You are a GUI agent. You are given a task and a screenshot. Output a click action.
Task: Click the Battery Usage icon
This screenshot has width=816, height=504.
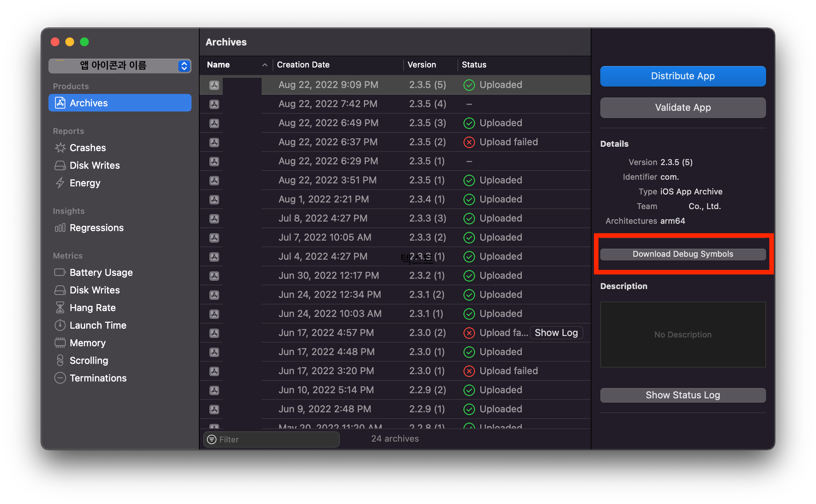coord(60,273)
